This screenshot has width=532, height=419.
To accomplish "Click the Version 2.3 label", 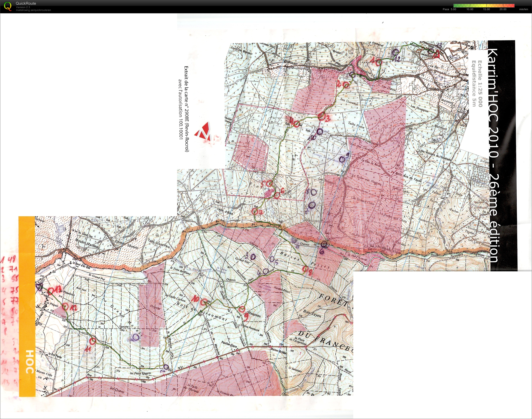I will click(x=23, y=7).
